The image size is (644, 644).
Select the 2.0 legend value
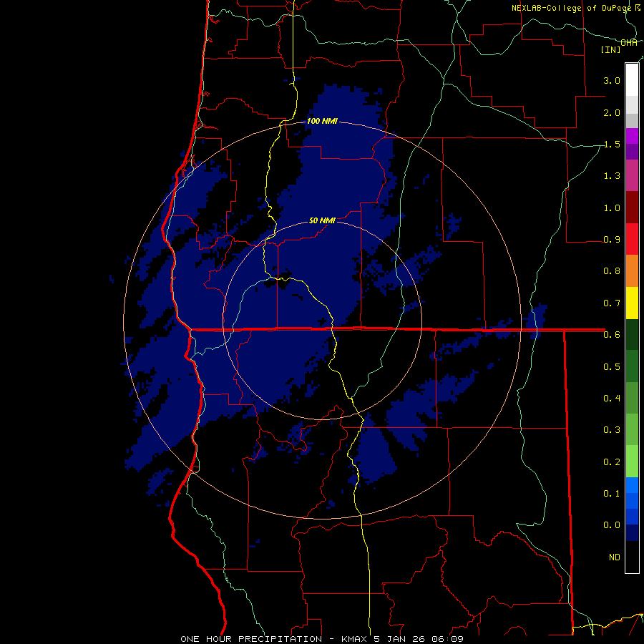(612, 112)
